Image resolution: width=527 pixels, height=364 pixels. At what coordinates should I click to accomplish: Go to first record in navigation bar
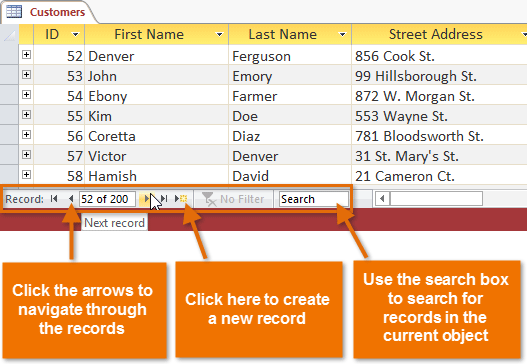(54, 199)
